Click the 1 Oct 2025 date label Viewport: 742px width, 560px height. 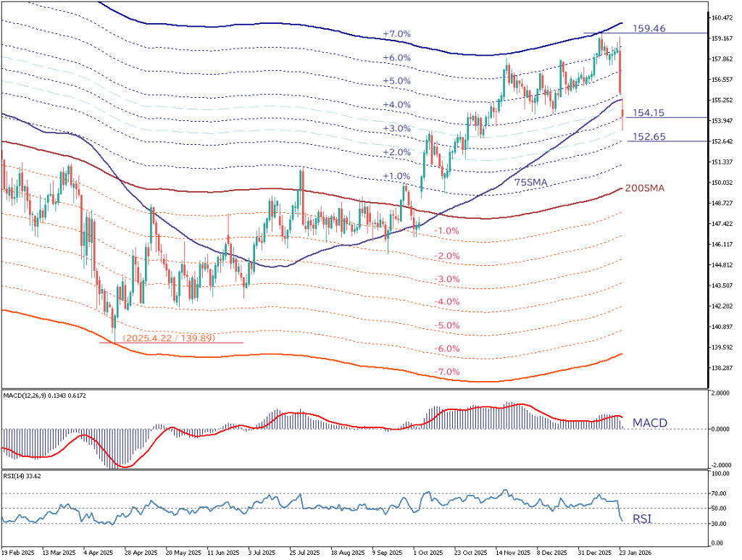(426, 551)
